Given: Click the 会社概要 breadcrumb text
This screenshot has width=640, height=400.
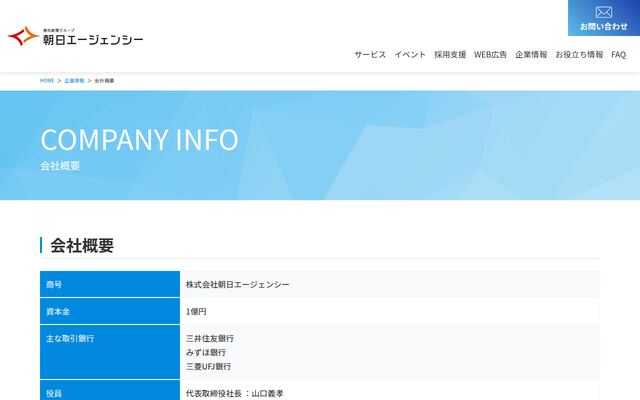Looking at the screenshot, I should (x=104, y=81).
